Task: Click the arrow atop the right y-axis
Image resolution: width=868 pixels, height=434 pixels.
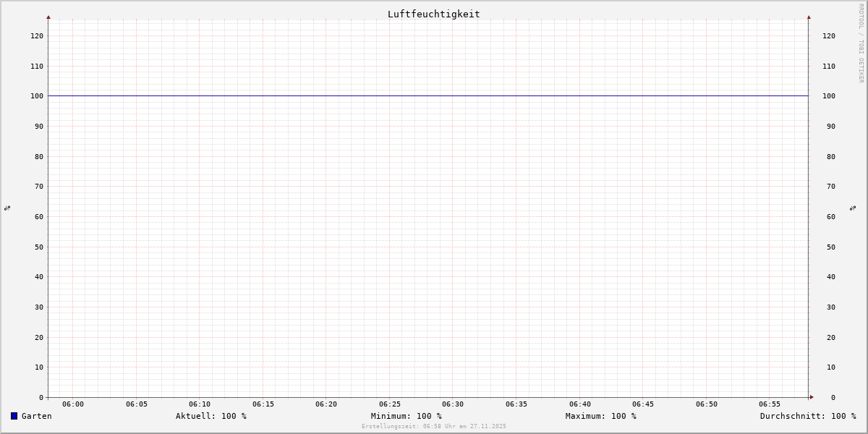Action: (x=809, y=17)
